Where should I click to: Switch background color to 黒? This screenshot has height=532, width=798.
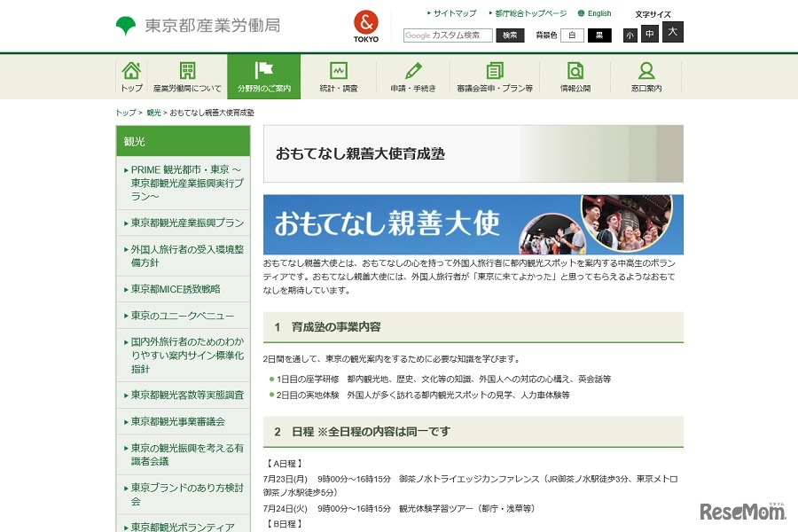(x=599, y=35)
